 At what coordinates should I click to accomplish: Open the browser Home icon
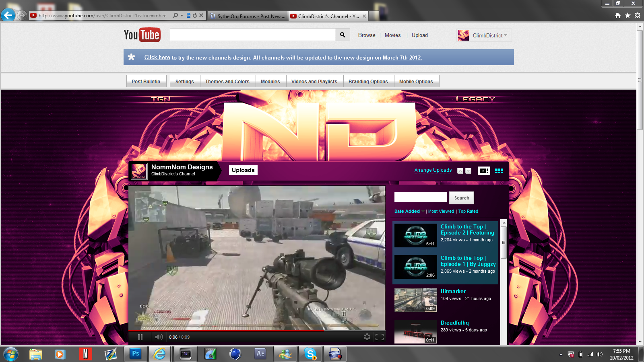pyautogui.click(x=618, y=15)
